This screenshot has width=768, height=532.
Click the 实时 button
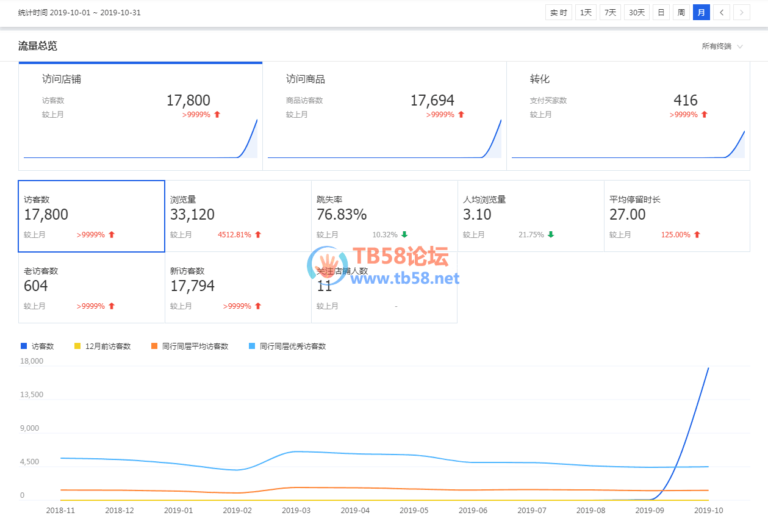(558, 12)
